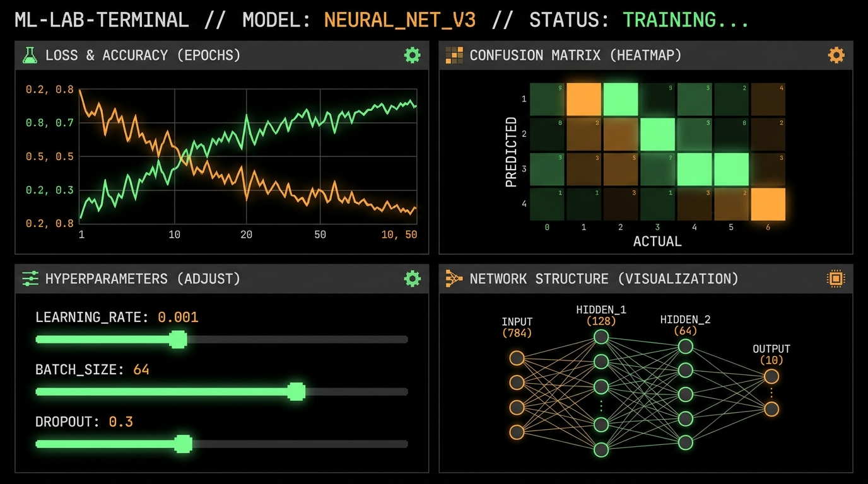
Task: Click the LEARNING_RATE value 0.001
Action: pyautogui.click(x=178, y=317)
